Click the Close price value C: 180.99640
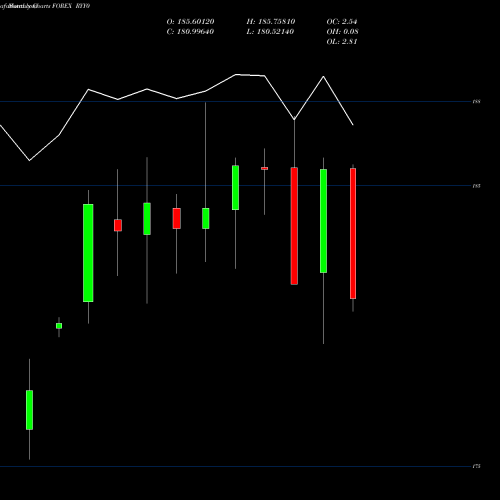Image resolution: width=500 pixels, height=500 pixels. point(190,32)
